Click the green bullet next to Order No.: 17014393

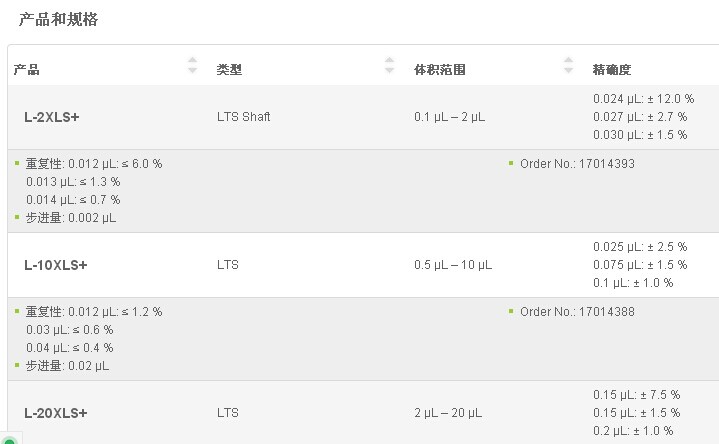coord(511,163)
